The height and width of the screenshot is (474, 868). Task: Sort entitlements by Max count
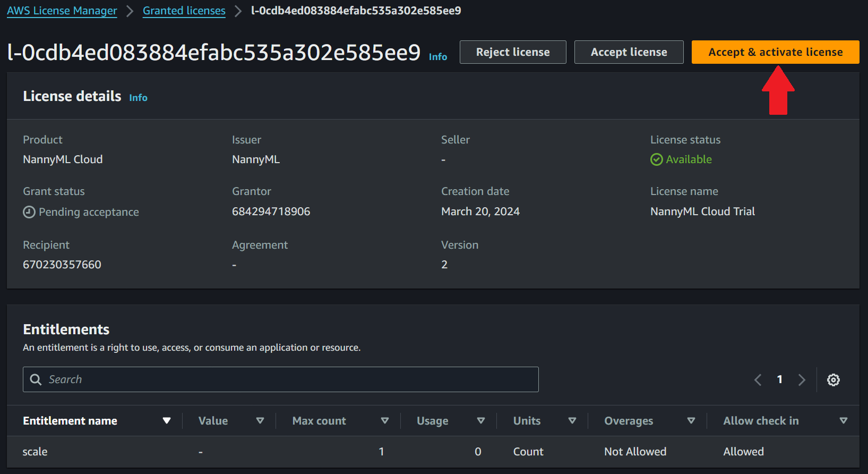[x=385, y=421]
